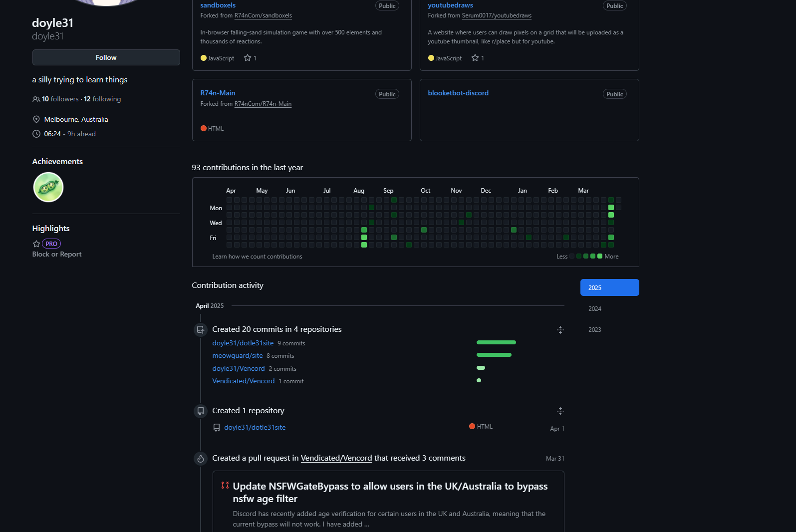Click the star icon on youtubedraws repository
This screenshot has width=796, height=532.
(x=475, y=58)
